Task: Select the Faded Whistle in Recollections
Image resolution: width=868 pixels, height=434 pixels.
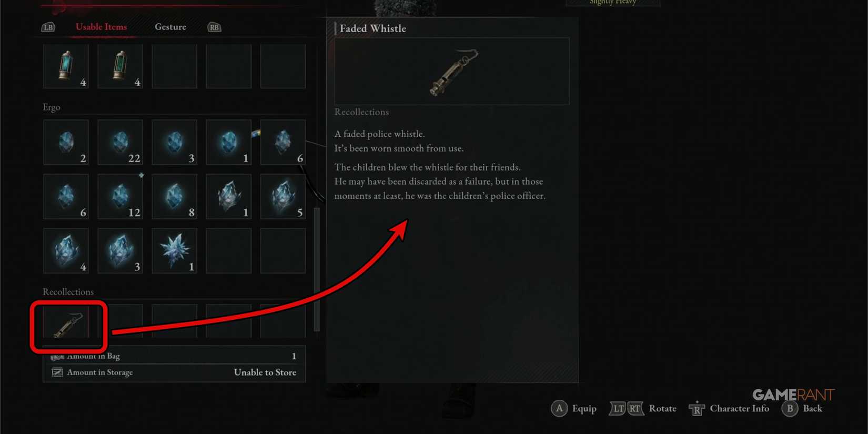Action: pos(66,322)
